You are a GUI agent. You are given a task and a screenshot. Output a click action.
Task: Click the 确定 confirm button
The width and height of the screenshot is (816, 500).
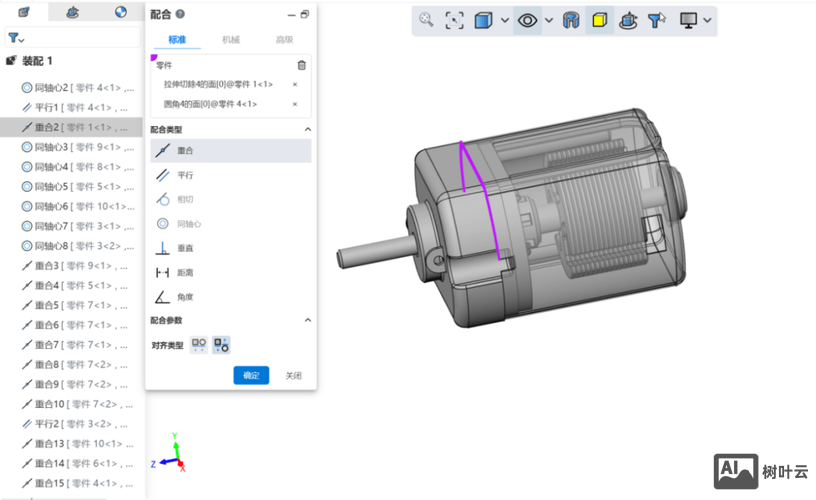click(x=251, y=376)
